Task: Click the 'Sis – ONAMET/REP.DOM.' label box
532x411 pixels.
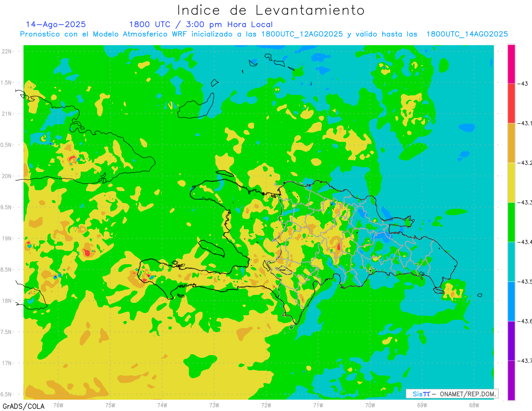Action: pyautogui.click(x=452, y=394)
